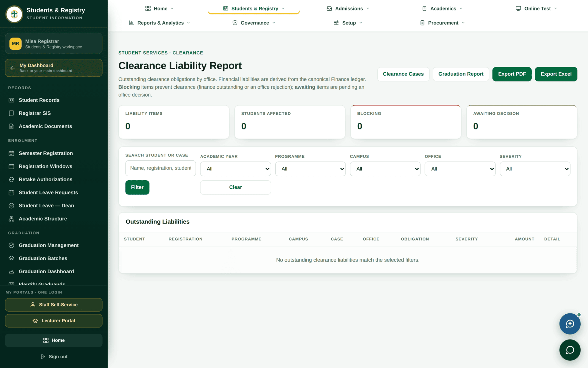Open the blue AI assistant chat bubble

[570, 324]
